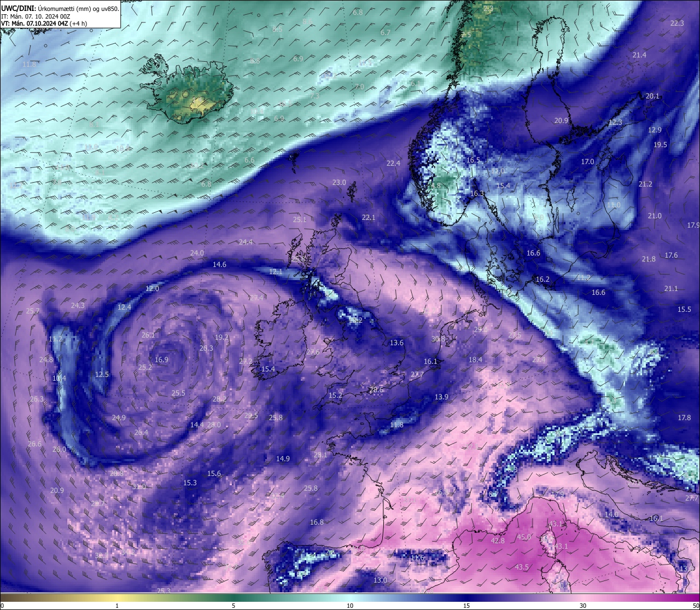Image resolution: width=700 pixels, height=610 pixels.
Task: Click the color scale label 30
Action: pos(583,606)
